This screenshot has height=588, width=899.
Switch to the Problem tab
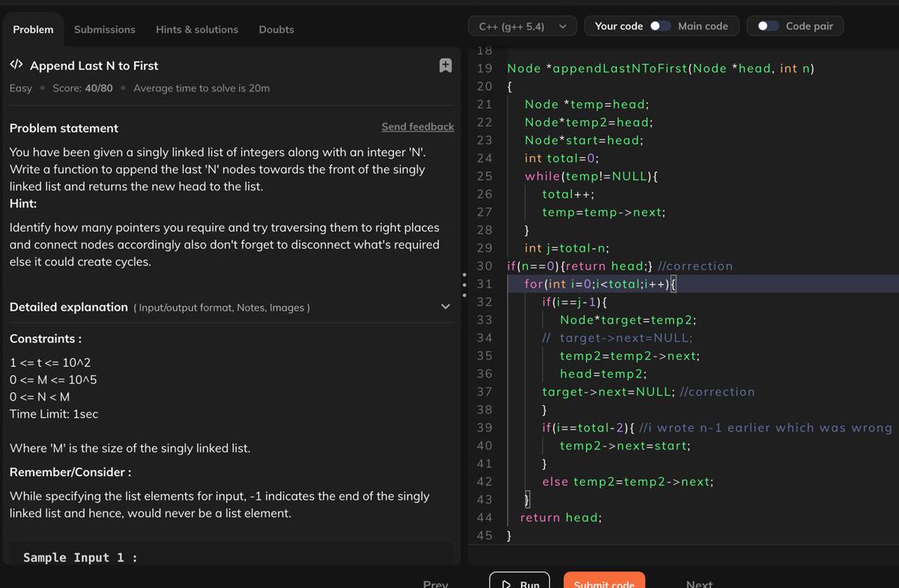pos(33,29)
